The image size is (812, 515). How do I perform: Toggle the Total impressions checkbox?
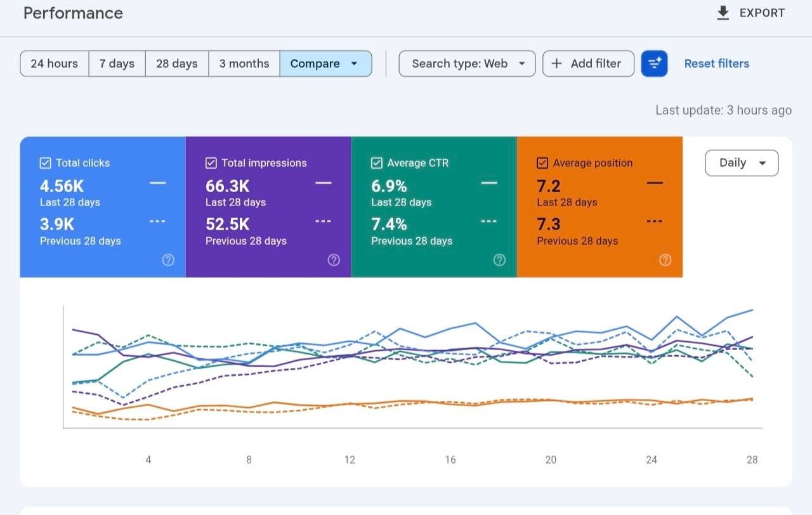click(x=211, y=163)
